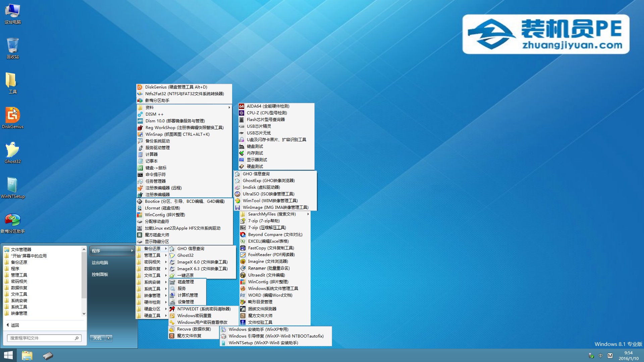The width and height of the screenshot is (644, 362).
Task: Click the 关机 shutdown button
Action: [x=97, y=338]
